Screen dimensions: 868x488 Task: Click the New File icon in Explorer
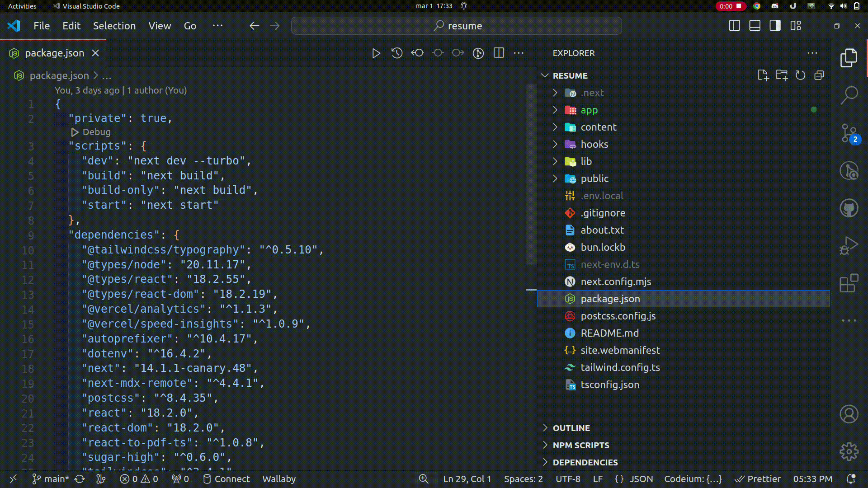763,75
